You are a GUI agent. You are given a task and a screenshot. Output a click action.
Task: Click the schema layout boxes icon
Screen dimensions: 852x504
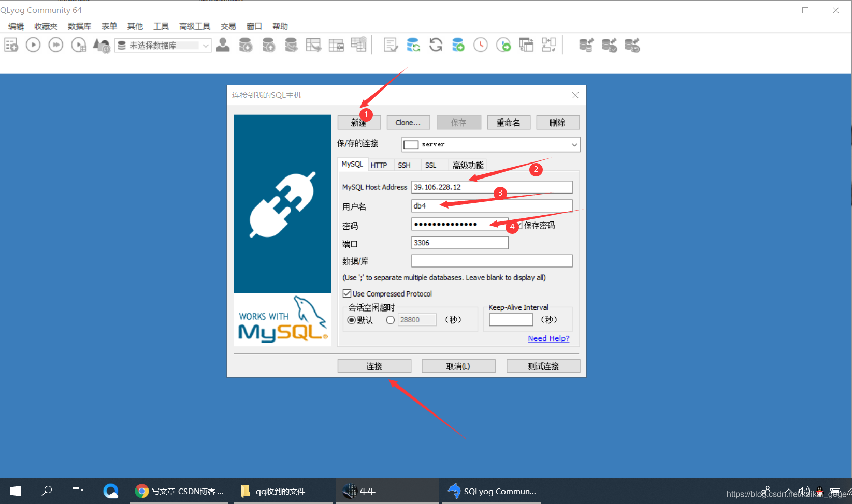549,46
